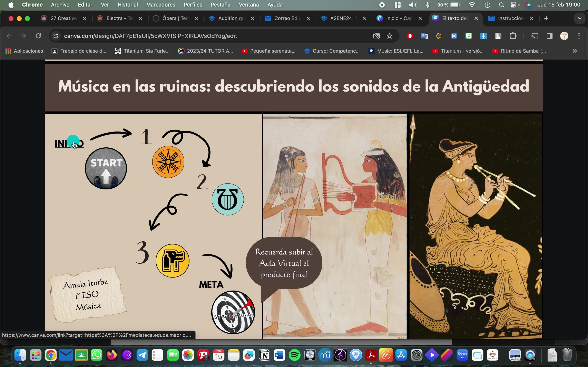Open Wi-Fi status in menu bar

(x=472, y=5)
